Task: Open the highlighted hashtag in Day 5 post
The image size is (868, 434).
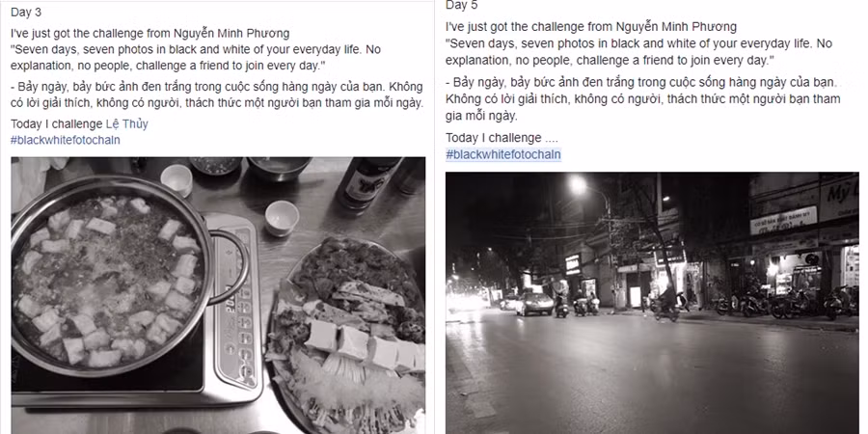Action: tap(503, 154)
